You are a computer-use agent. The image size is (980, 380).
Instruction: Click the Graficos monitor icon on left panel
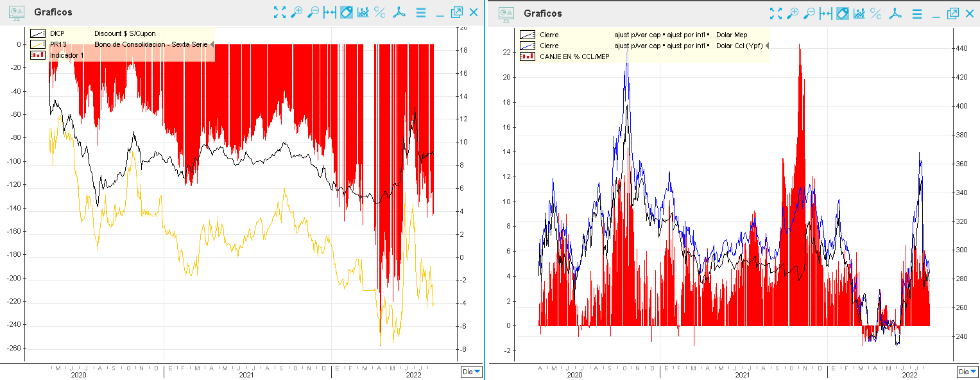17,12
